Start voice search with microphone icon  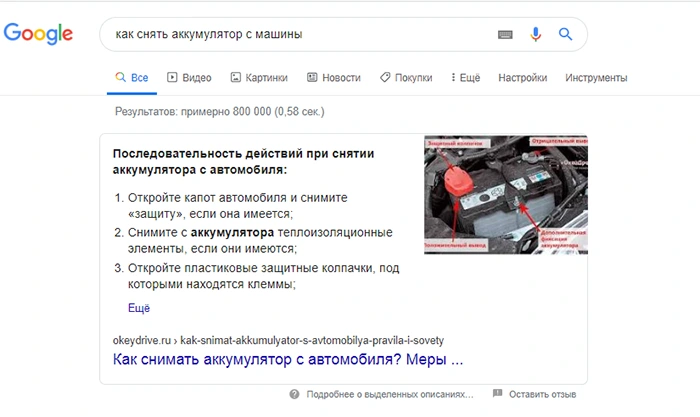pos(536,34)
